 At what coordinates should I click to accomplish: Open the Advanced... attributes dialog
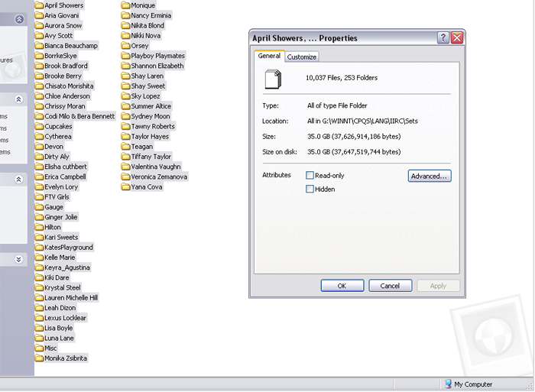coord(430,176)
